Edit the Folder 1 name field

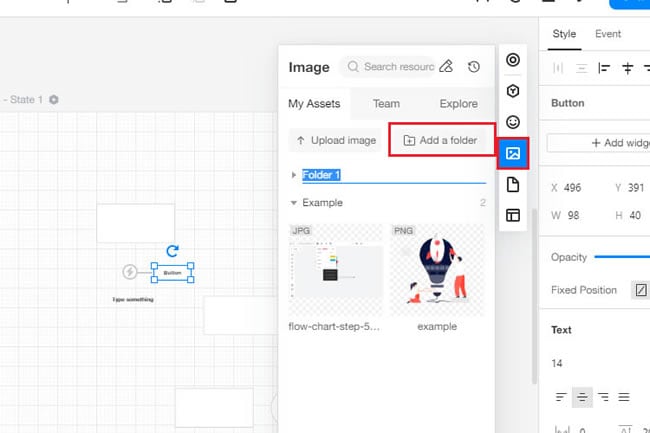point(394,175)
